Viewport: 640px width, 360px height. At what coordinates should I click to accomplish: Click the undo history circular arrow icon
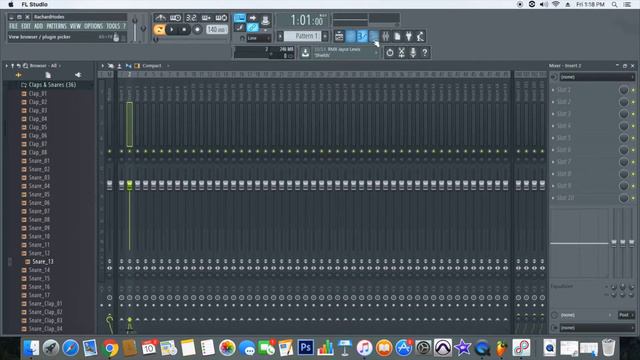click(390, 52)
